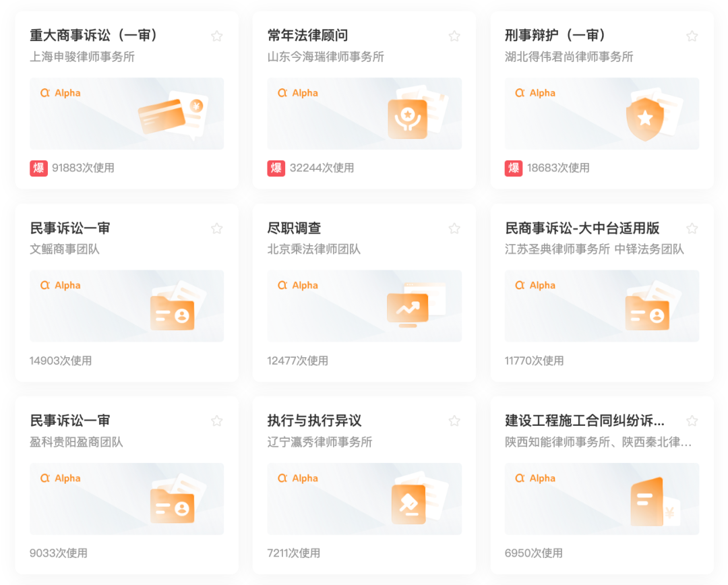
Task: Open the 执行与执行异议 template title
Action: pos(314,421)
